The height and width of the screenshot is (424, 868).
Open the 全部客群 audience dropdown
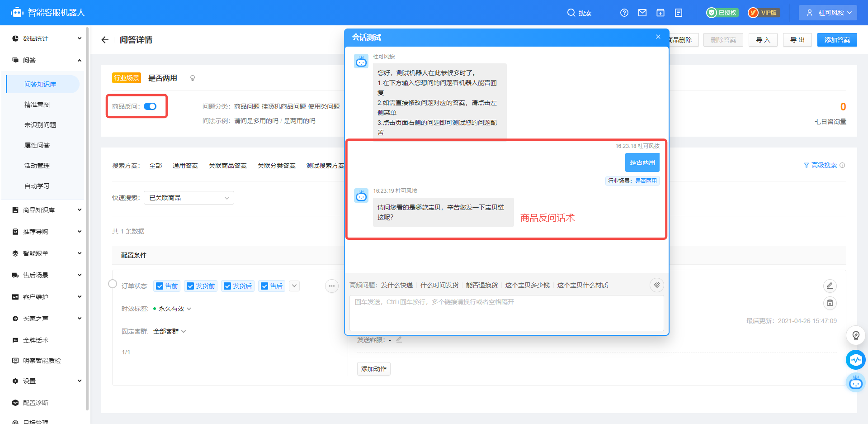point(170,331)
